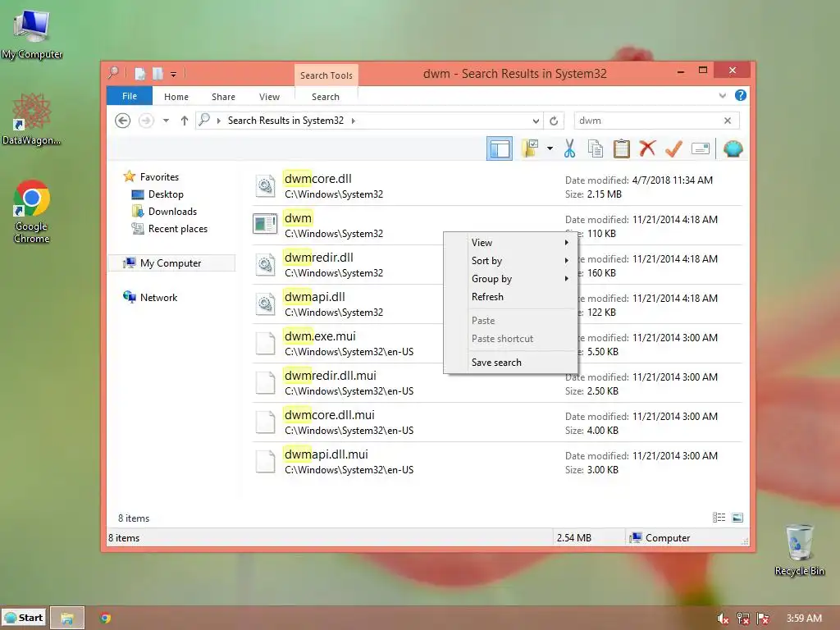
Task: Clear the dwm search box
Action: [728, 121]
